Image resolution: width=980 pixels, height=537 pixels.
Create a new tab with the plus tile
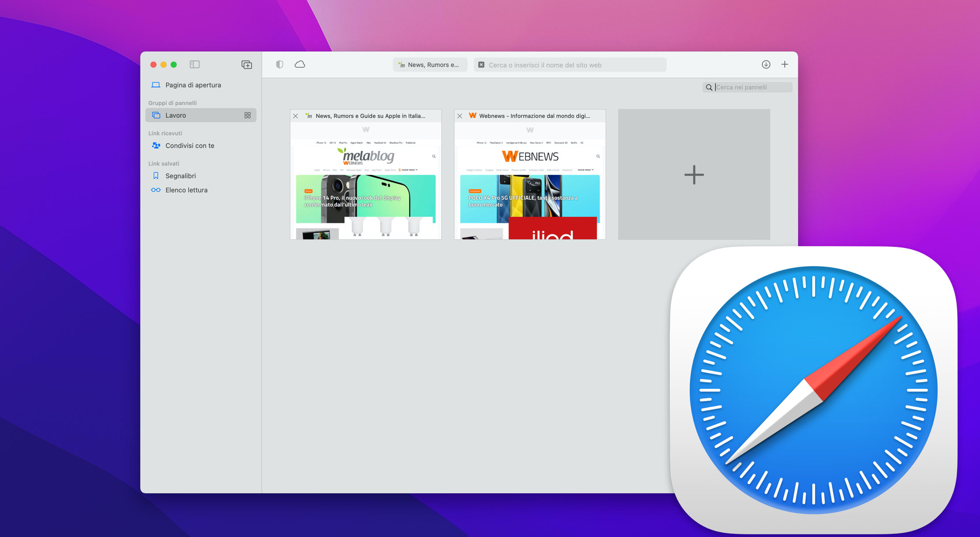tap(693, 174)
